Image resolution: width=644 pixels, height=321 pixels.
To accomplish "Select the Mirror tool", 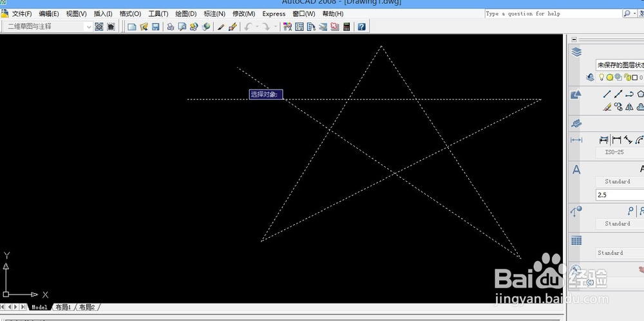I will (629, 107).
